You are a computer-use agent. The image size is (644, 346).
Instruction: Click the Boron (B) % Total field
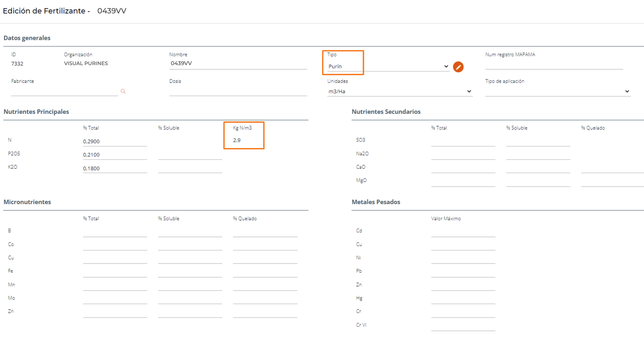[115, 232]
